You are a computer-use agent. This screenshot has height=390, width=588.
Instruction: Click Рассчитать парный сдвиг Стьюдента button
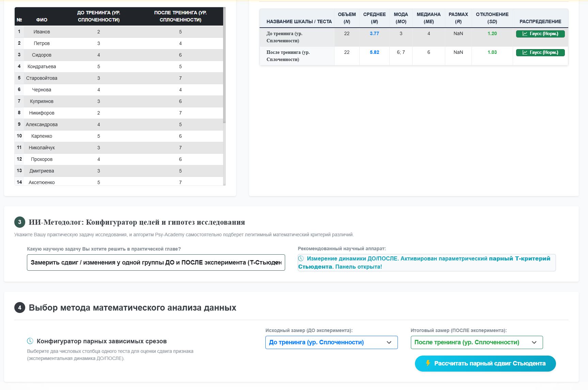(x=485, y=363)
